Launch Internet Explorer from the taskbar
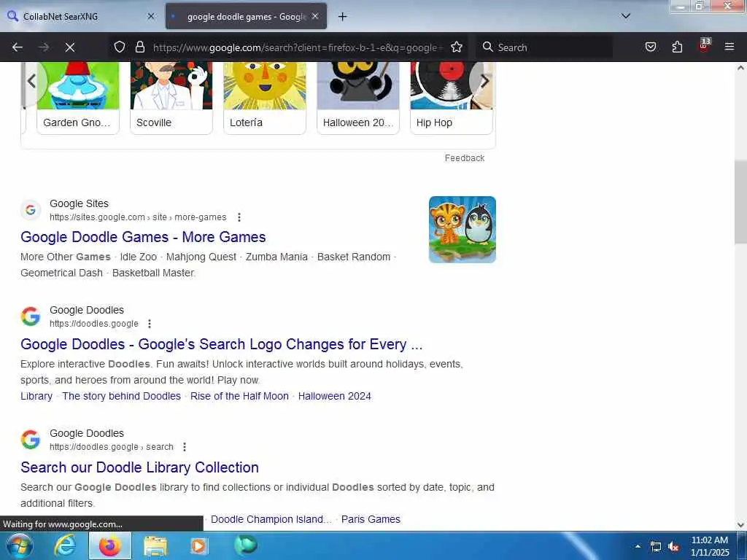This screenshot has width=747, height=560. [x=65, y=545]
